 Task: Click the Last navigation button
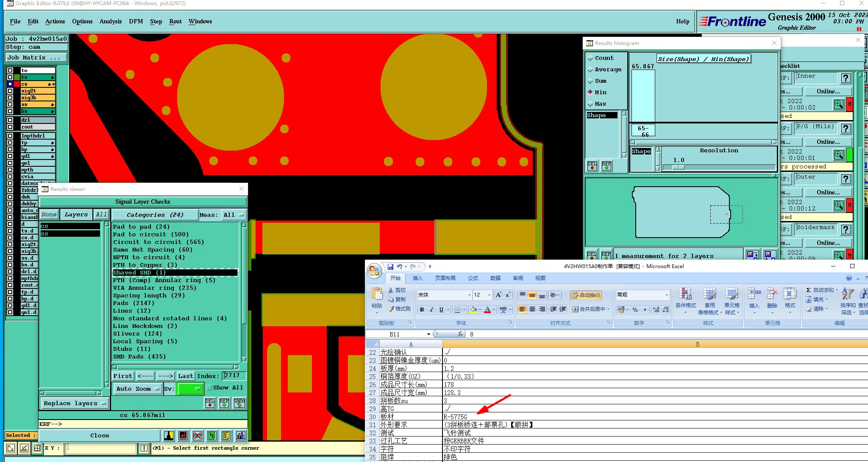(185, 376)
